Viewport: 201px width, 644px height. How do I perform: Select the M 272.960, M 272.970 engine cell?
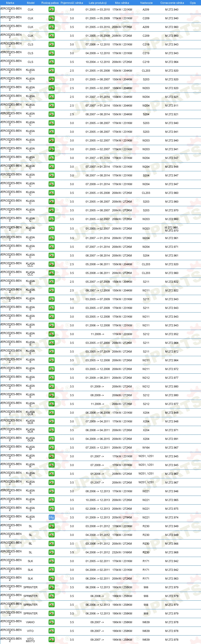point(172,229)
